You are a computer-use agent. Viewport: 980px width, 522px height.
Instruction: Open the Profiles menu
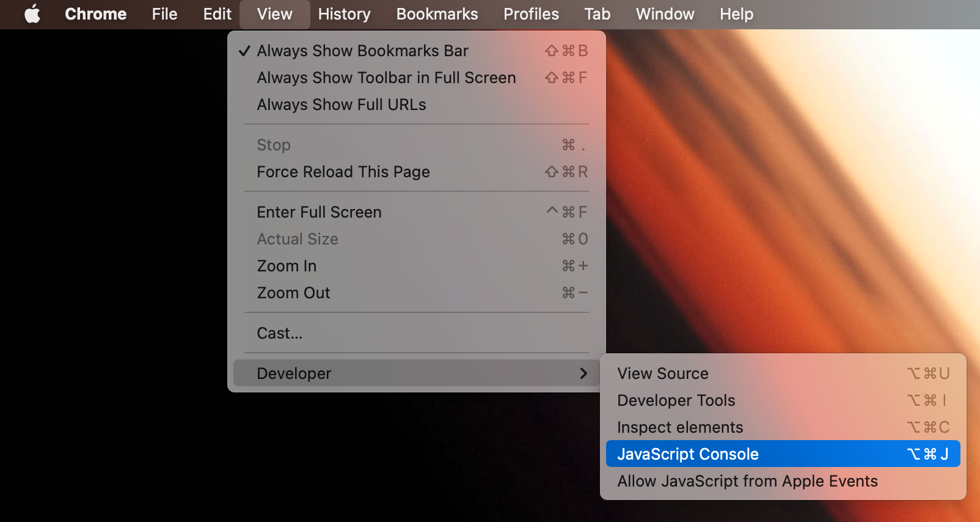point(532,14)
